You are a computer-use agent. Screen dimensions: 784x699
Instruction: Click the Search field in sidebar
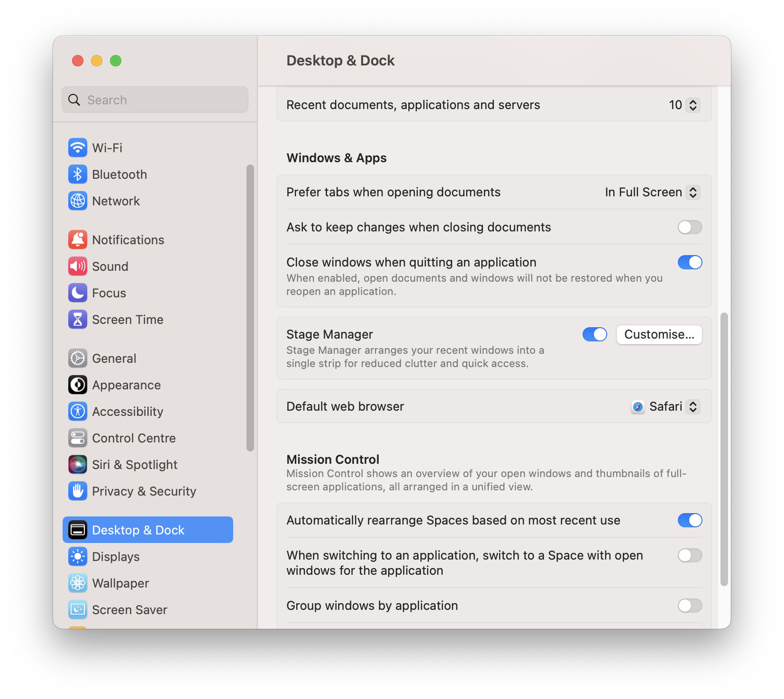[155, 100]
